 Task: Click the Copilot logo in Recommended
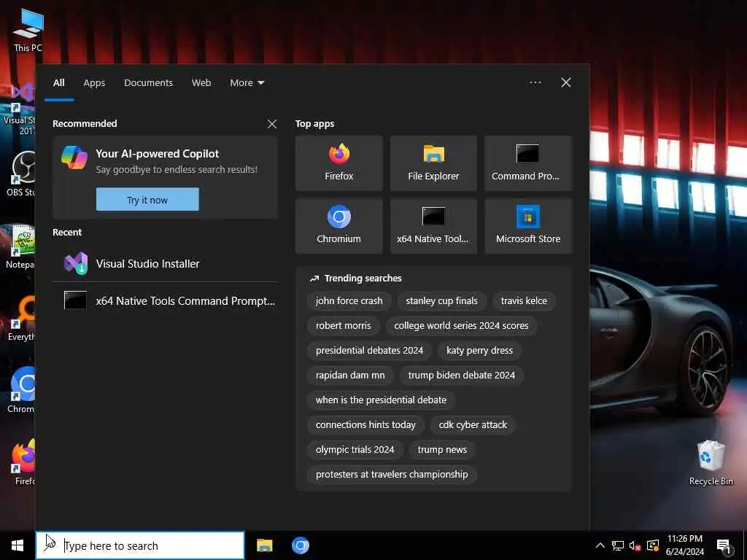(x=74, y=157)
